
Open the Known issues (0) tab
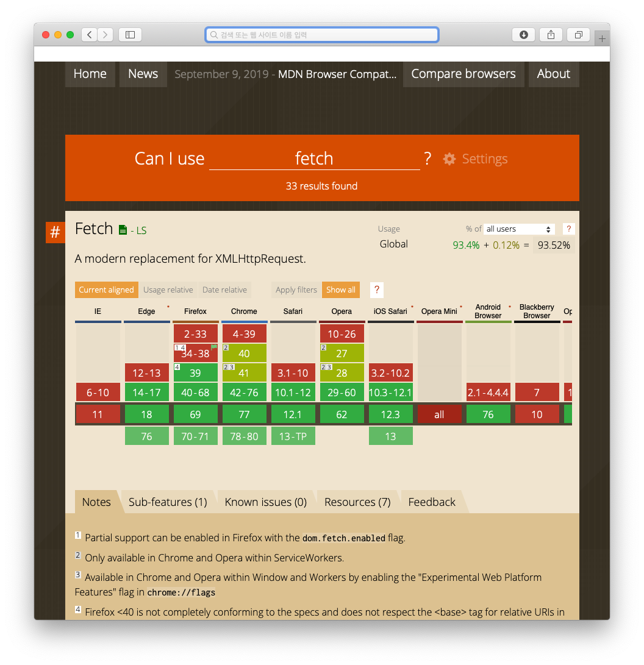pos(266,502)
